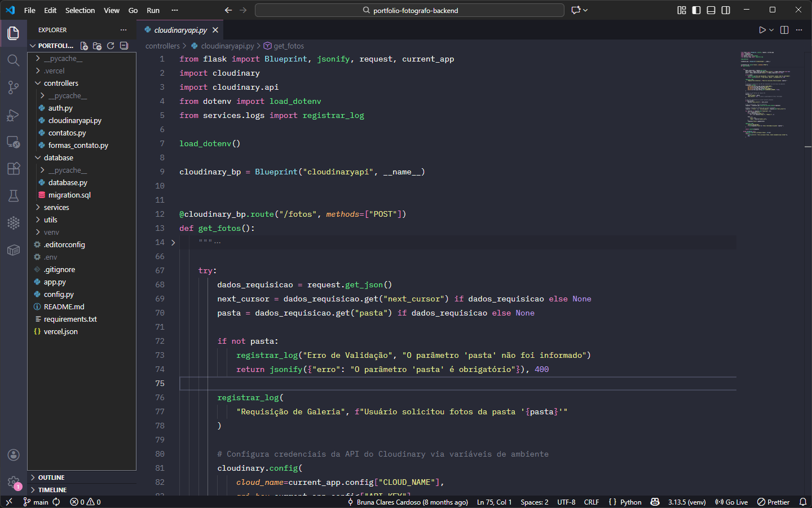The image size is (812, 508).
Task: Click the command center search field
Action: (x=409, y=10)
